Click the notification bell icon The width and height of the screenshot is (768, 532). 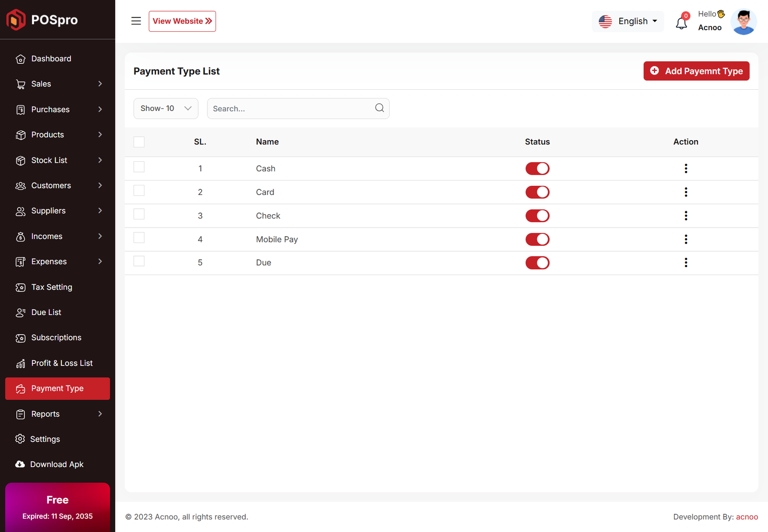click(681, 23)
